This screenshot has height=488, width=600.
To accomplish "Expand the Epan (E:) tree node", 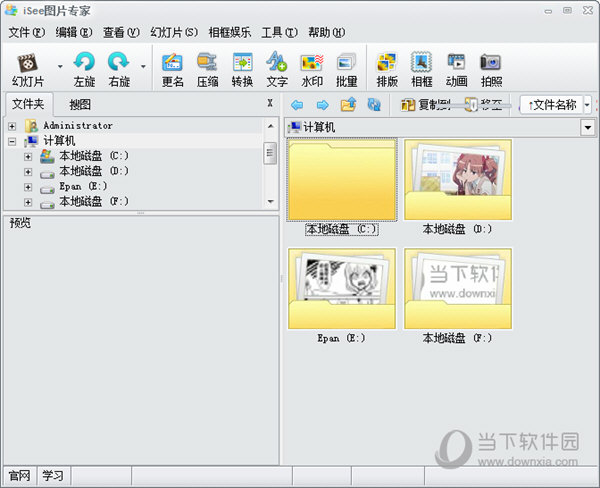I will 28,187.
